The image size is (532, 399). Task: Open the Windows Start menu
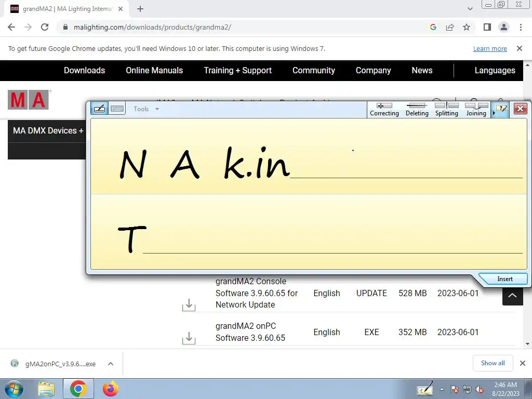point(14,389)
